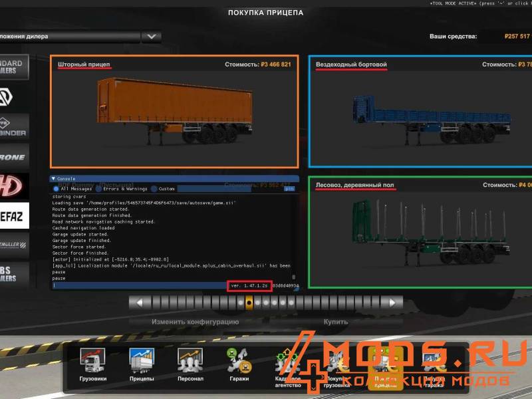Open the Грузовики truck manager icon

(92, 364)
